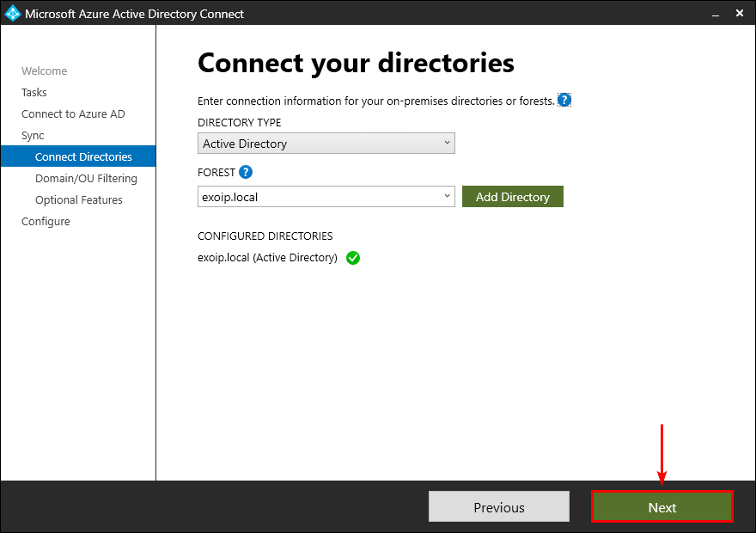The width and height of the screenshot is (756, 533).
Task: Expand the Forest combo box arrow
Action: (x=448, y=196)
